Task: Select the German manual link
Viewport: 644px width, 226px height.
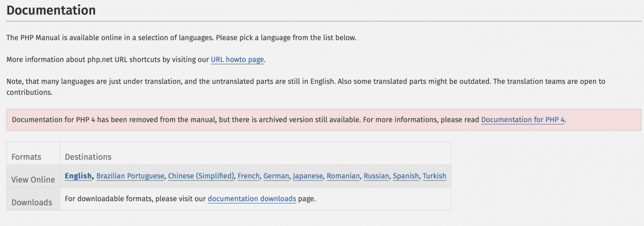Action: coord(276,176)
